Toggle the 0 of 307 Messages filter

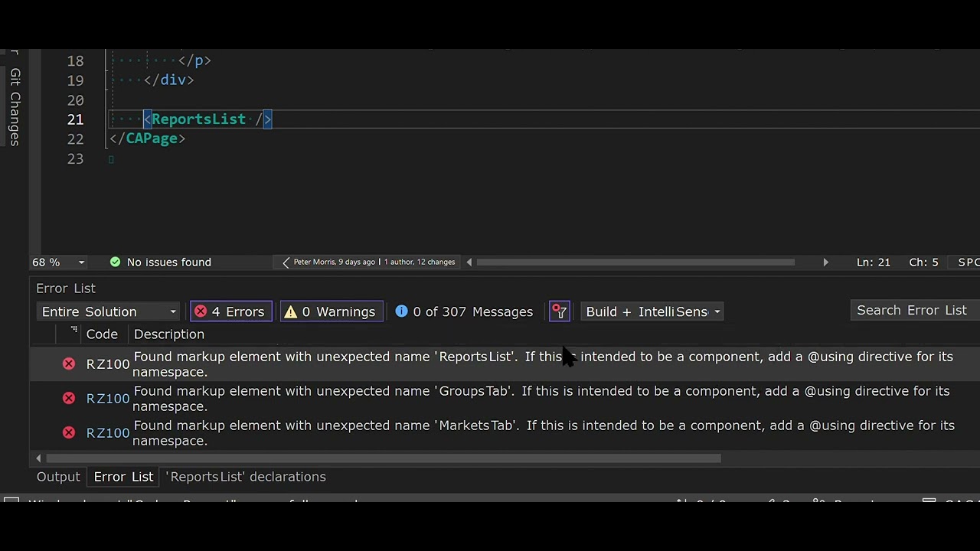pyautogui.click(x=464, y=311)
